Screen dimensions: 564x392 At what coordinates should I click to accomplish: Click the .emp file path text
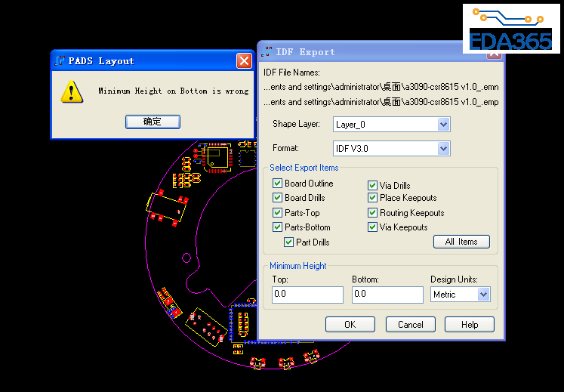[x=381, y=102]
